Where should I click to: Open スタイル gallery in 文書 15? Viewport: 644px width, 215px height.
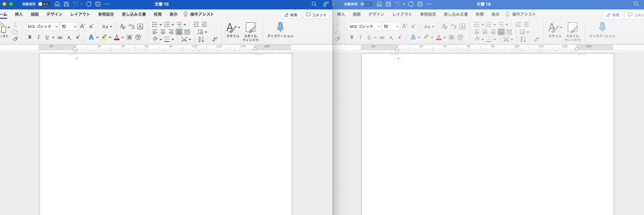(x=233, y=31)
